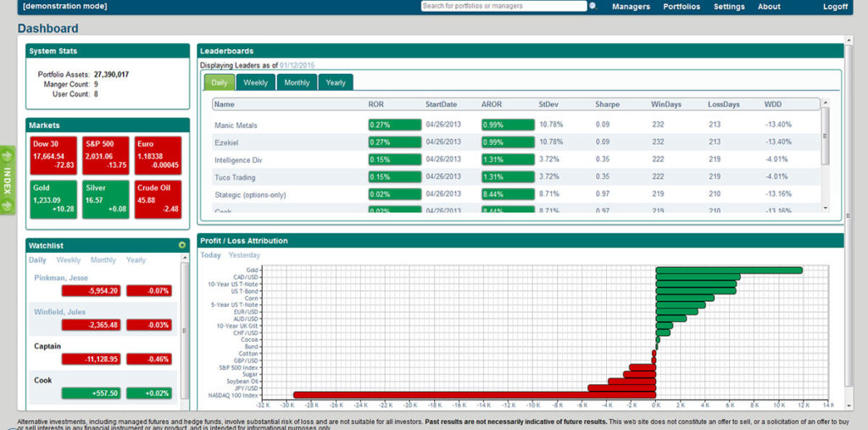Open the Portfolios menu
868x430 pixels.
coord(682,7)
